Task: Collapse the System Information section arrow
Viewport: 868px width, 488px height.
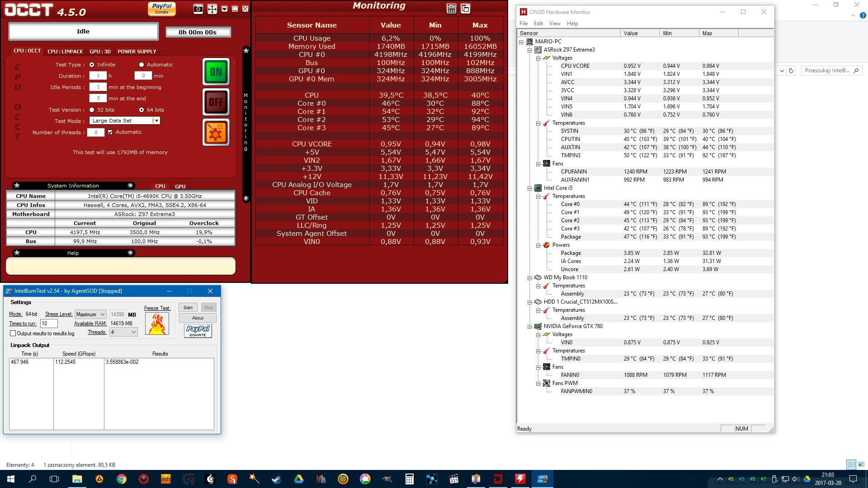Action: click(x=130, y=185)
